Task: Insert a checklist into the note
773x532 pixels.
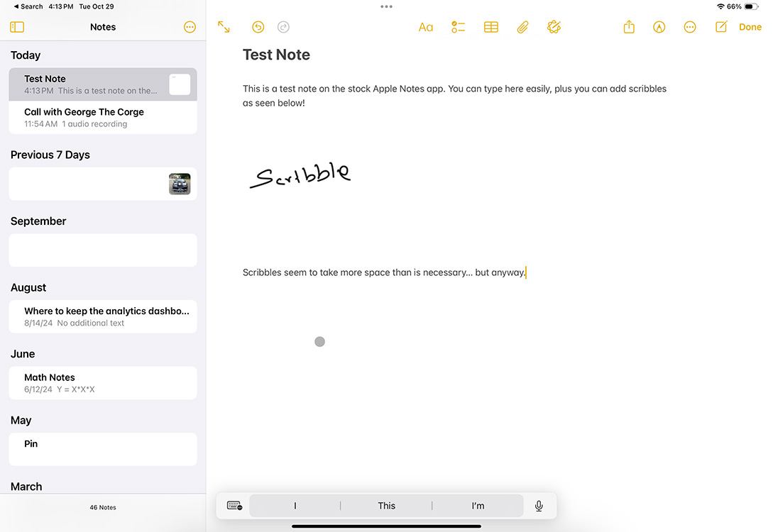Action: (458, 26)
